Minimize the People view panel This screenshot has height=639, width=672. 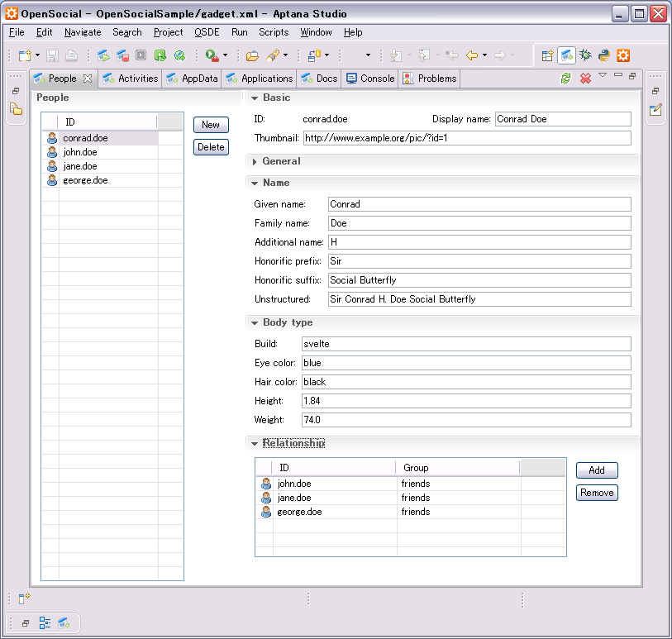pyautogui.click(x=618, y=75)
